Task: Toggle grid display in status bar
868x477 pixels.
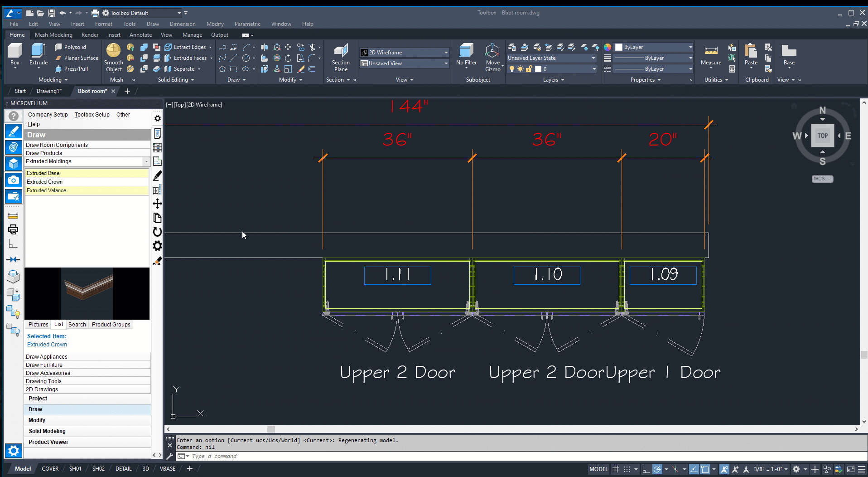Action: [616, 469]
